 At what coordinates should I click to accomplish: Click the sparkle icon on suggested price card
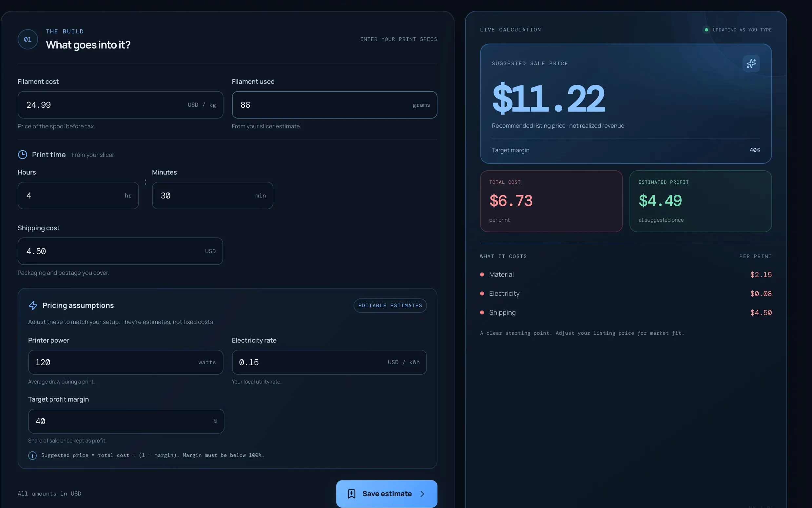pos(751,64)
